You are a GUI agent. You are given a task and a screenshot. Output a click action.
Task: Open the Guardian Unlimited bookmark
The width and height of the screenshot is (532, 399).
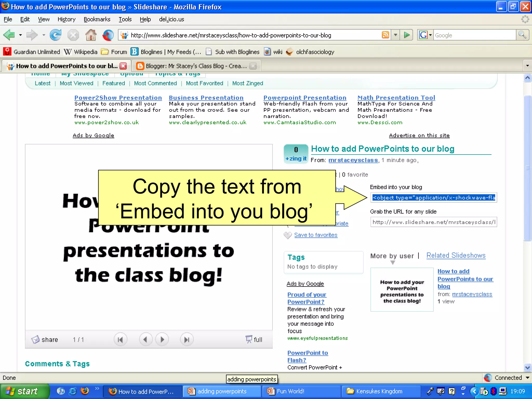[32, 52]
